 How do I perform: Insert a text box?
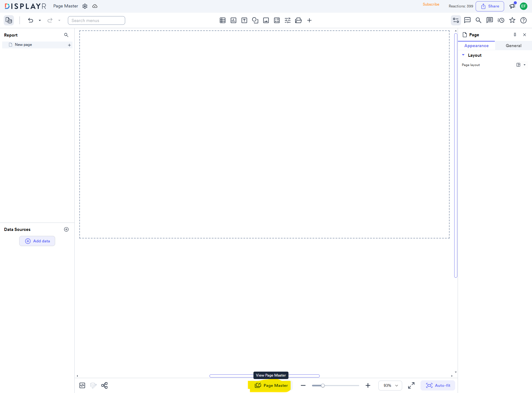pyautogui.click(x=244, y=20)
